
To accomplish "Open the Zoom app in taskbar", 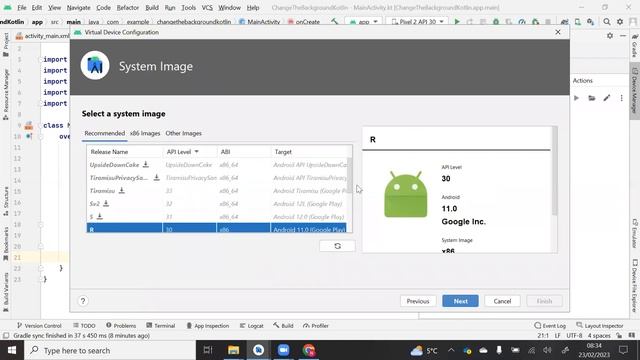I will 283,350.
